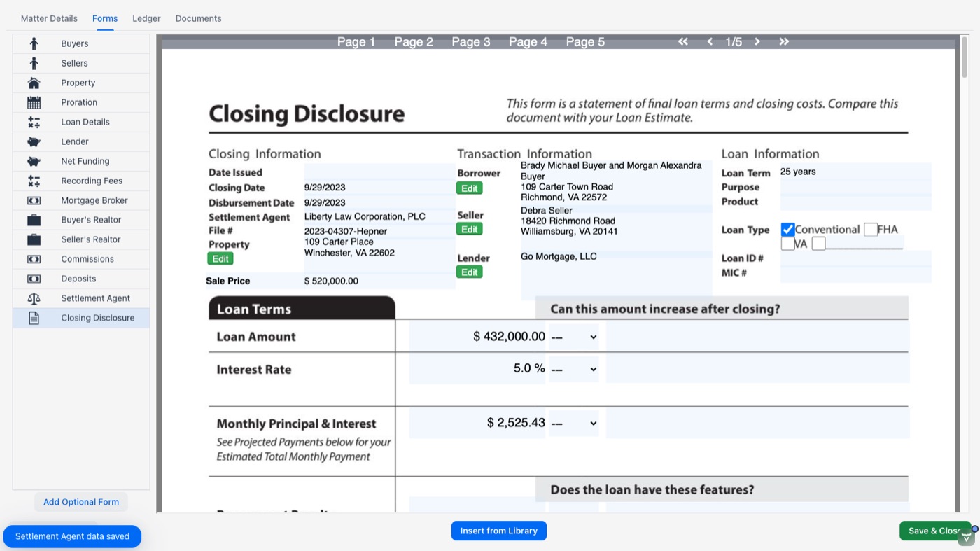Click Loan Amount explanation text field

(757, 337)
